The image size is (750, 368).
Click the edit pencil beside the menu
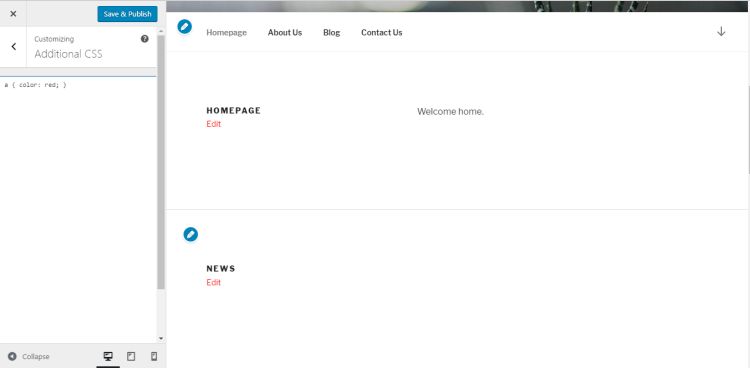tap(185, 27)
